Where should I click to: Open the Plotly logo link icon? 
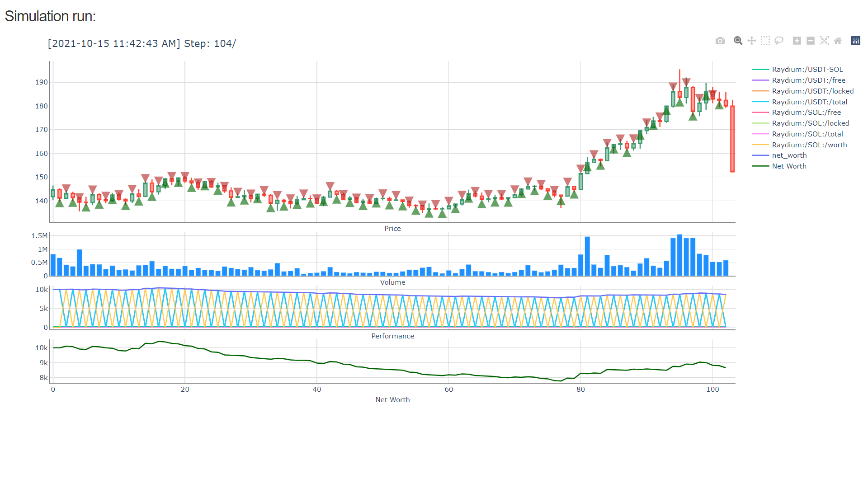[856, 41]
